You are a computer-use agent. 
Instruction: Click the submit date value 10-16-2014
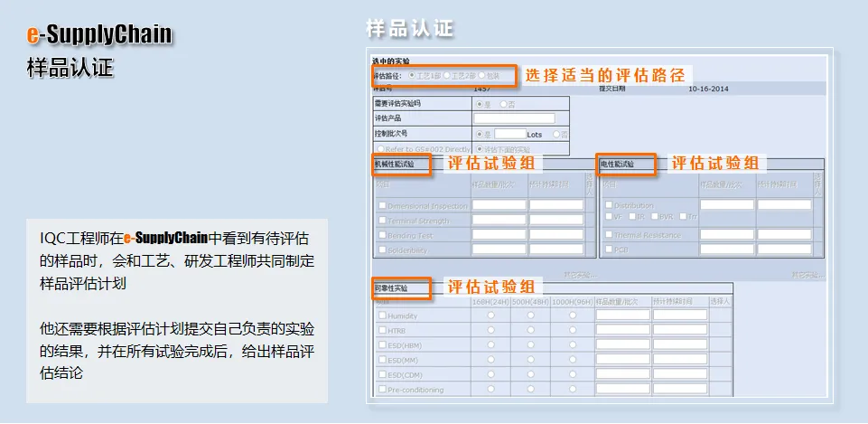pos(708,89)
